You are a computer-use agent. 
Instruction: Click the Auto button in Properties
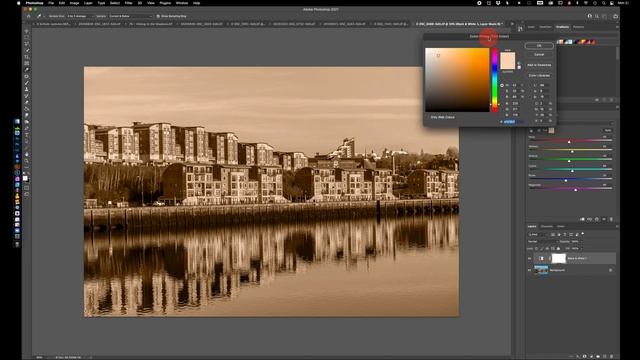608,130
